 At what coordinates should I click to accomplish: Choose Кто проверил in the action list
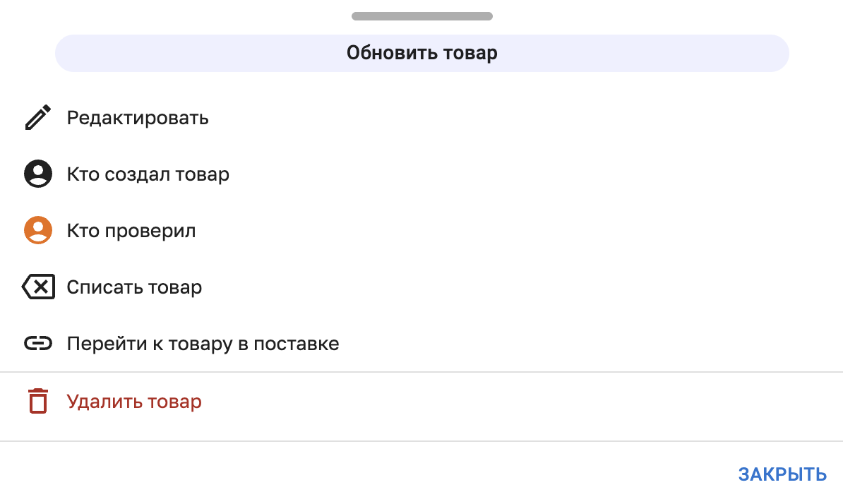point(131,230)
